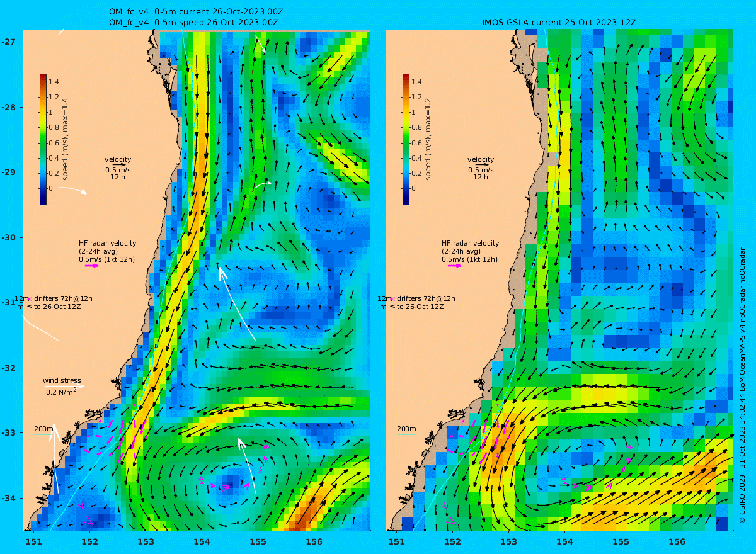Click the '0.2 N/m2' wind stress value

pyautogui.click(x=61, y=392)
